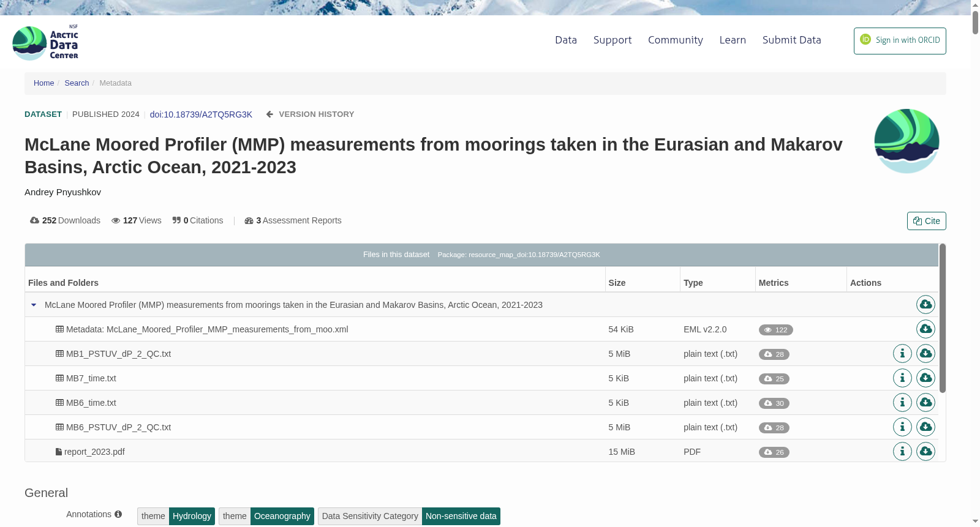Click the 15 MiB size cell

(622, 452)
